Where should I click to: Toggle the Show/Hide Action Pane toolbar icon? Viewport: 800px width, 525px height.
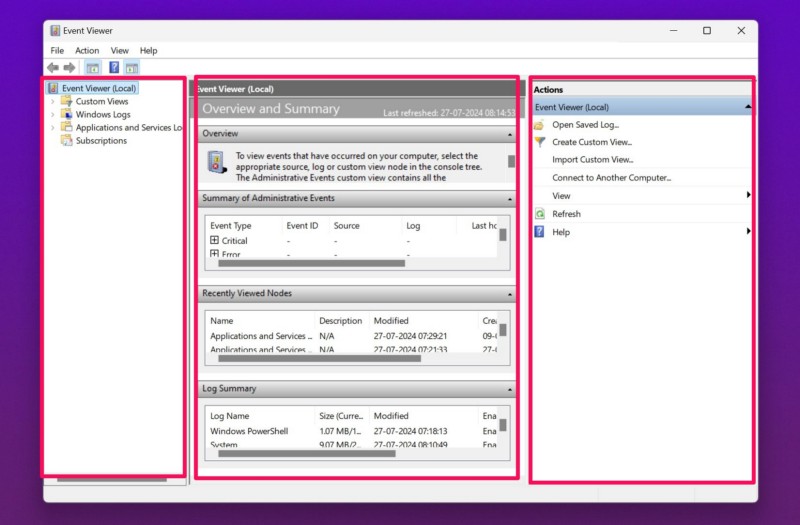(132, 68)
